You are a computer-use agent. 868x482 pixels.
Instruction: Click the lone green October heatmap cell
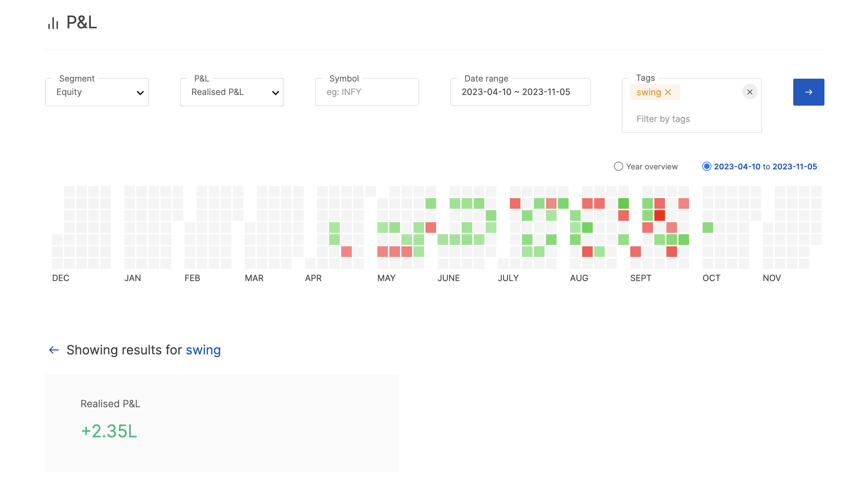click(708, 228)
